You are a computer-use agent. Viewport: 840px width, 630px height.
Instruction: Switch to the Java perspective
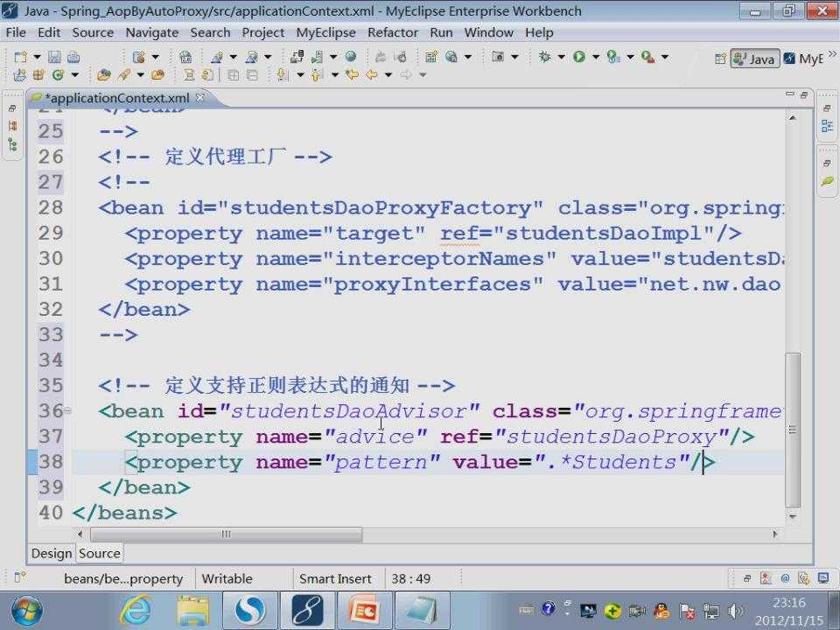tap(754, 59)
